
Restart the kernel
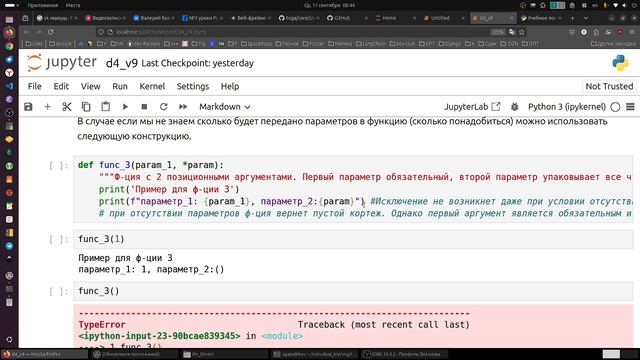tap(163, 107)
